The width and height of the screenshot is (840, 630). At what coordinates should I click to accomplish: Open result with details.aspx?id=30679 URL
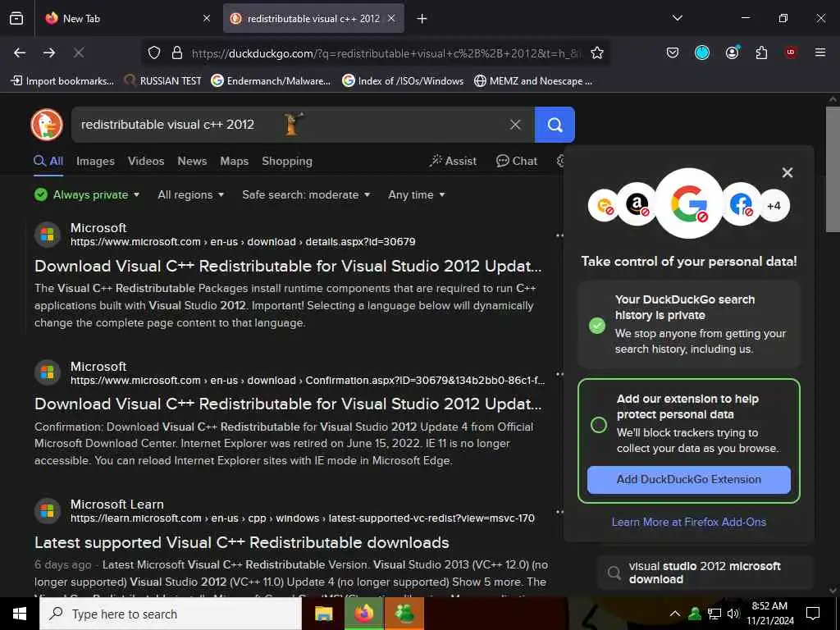[x=288, y=267]
